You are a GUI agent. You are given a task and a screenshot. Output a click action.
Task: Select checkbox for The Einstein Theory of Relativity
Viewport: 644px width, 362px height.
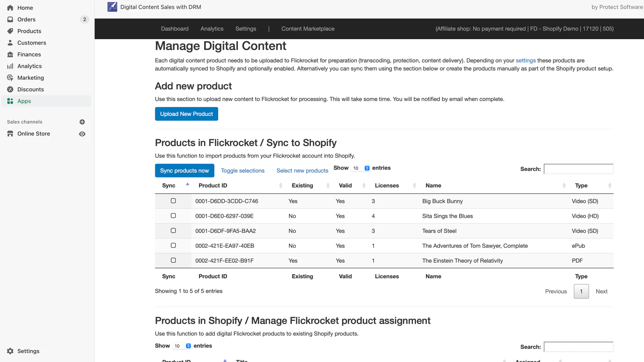(173, 260)
